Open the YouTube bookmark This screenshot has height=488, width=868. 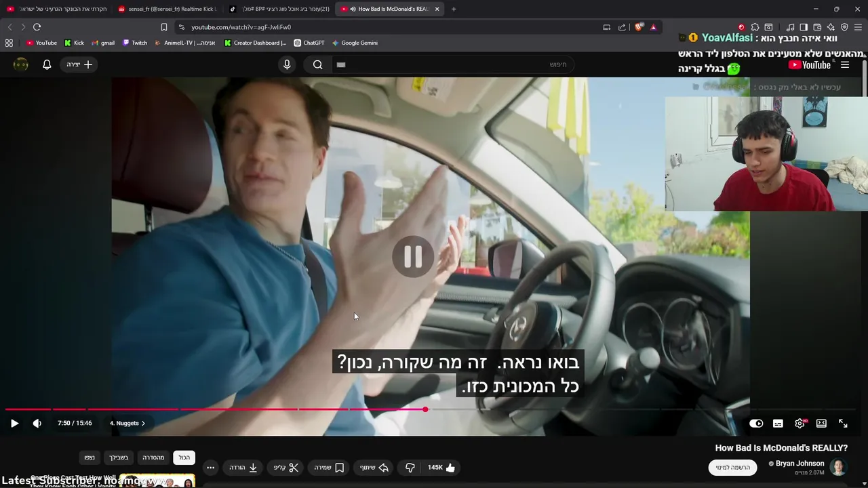(41, 43)
